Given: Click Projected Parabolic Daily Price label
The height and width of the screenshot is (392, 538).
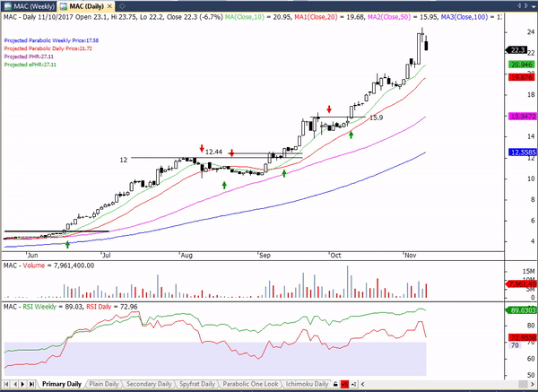Looking at the screenshot, I should tap(48, 48).
